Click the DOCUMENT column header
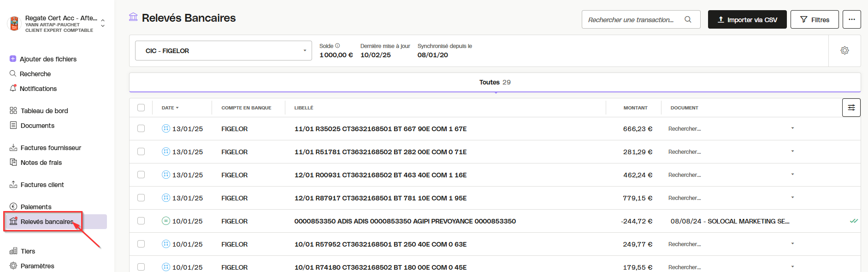Image resolution: width=868 pixels, height=272 pixels. coord(684,108)
